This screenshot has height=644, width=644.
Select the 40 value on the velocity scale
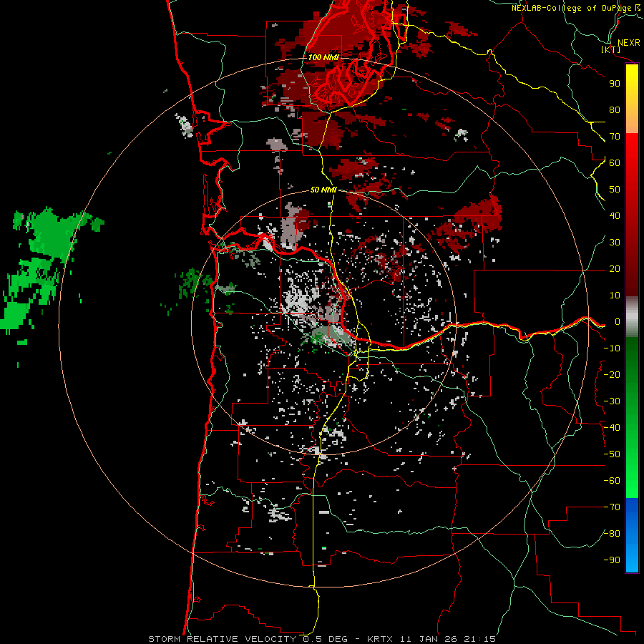pyautogui.click(x=615, y=216)
